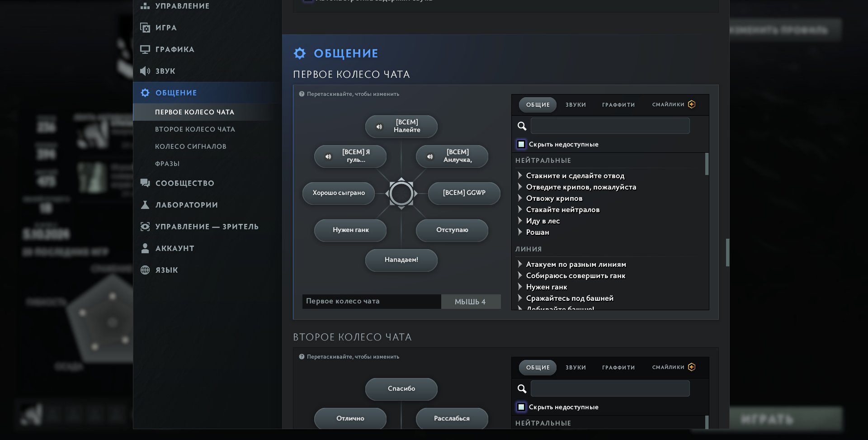Toggle 'Скрыть недоступные' in second chat wheel
Image resolution: width=868 pixels, height=440 pixels.
click(521, 407)
